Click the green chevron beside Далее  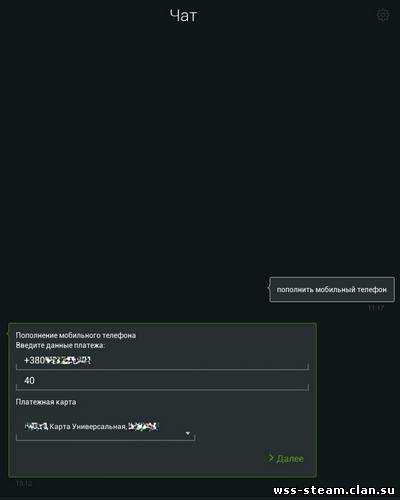tap(271, 458)
